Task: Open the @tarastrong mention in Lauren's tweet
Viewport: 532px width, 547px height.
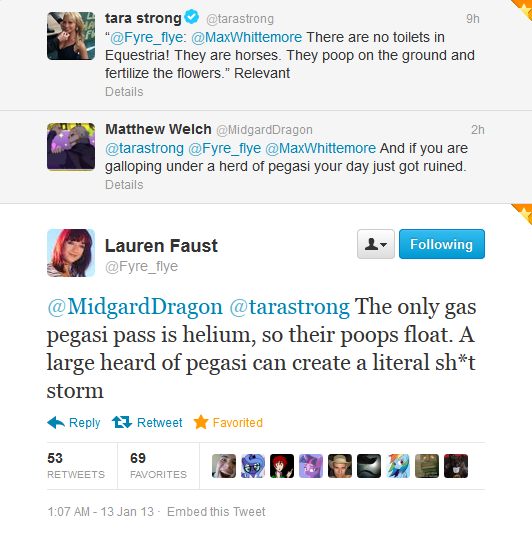Action: pyautogui.click(x=290, y=307)
